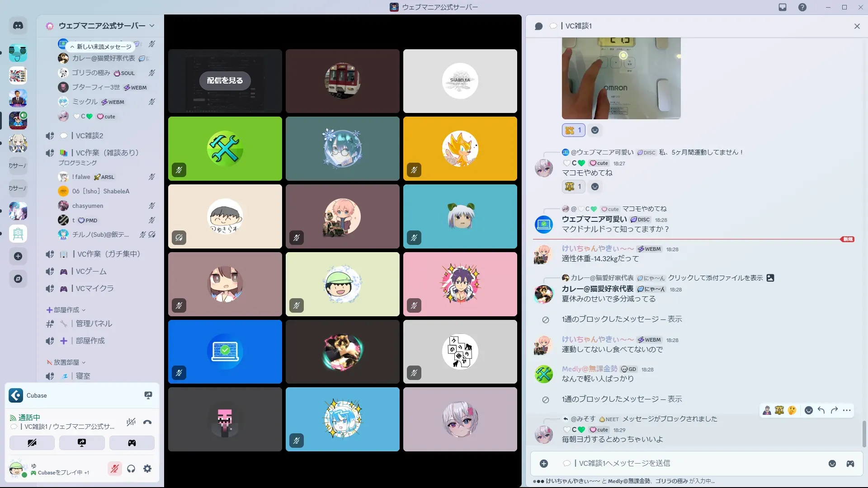
Task: Unmute the microphone in user panel
Action: pos(115,469)
